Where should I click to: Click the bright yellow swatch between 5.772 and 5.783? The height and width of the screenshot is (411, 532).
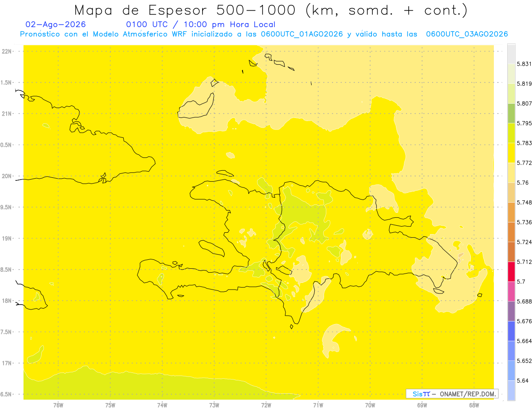[511, 153]
